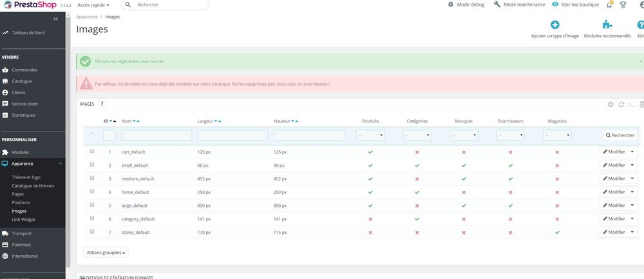Click the Voir ma boutique eye icon
Image resolution: width=644 pixels, height=279 pixels.
point(555,5)
